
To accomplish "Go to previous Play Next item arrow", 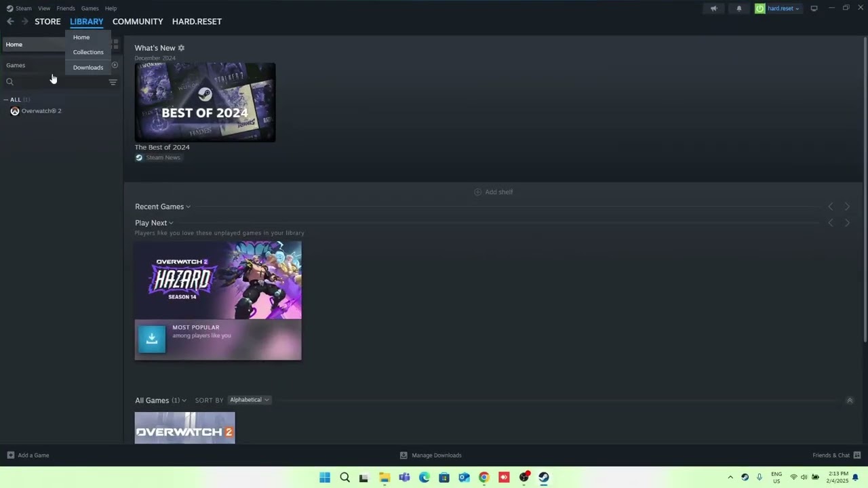I will tap(831, 223).
